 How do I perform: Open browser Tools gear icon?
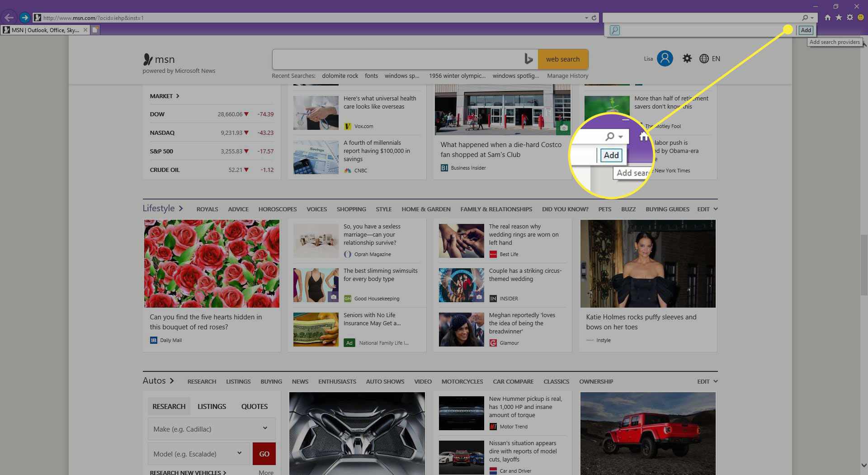(x=850, y=17)
